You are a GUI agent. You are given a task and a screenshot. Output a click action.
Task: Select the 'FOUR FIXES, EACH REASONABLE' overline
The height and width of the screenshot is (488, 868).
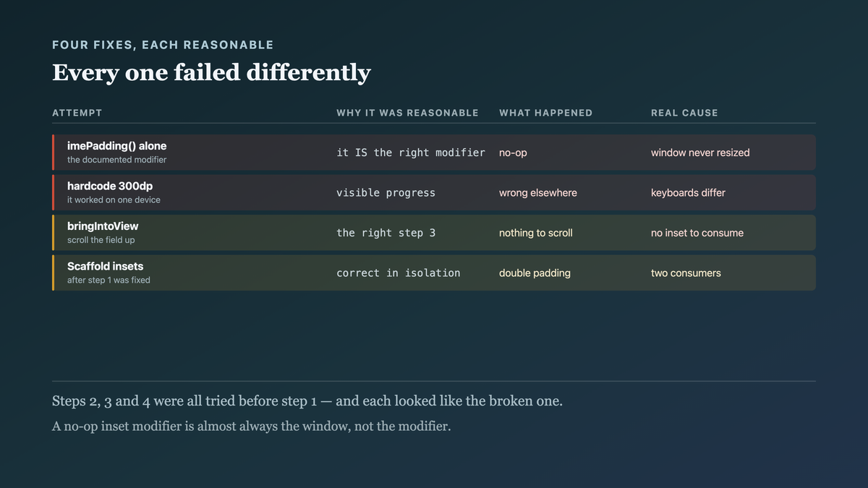163,45
